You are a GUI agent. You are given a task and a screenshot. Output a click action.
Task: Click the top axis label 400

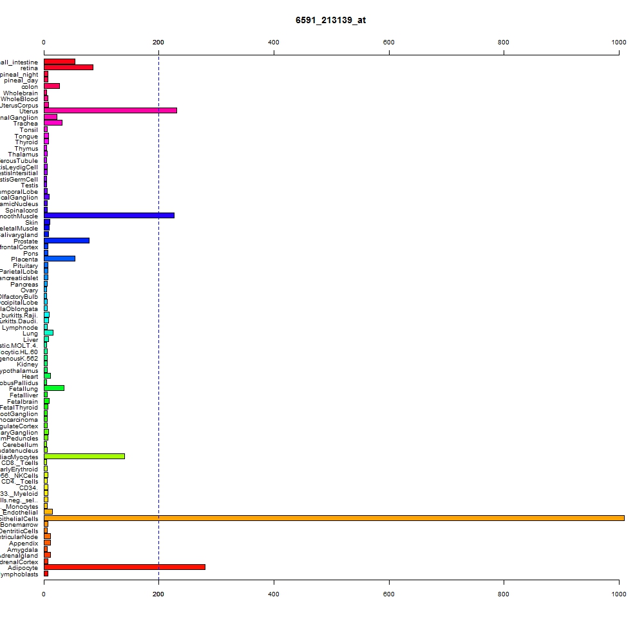[274, 43]
